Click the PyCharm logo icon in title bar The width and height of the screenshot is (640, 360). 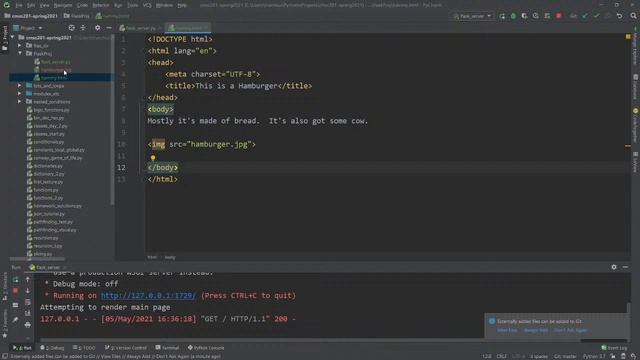7,5
